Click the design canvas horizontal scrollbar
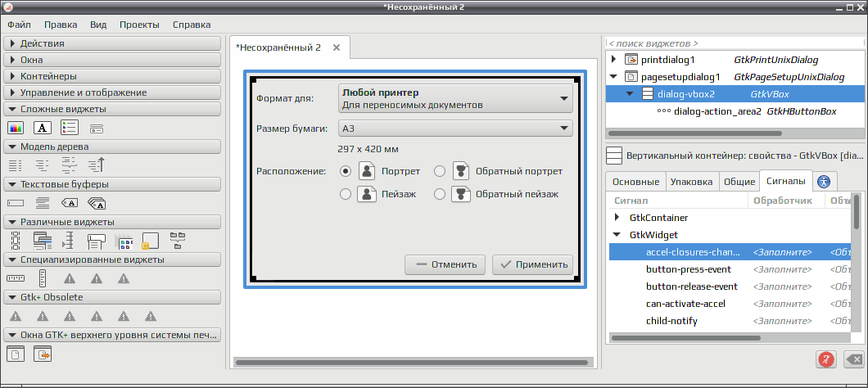The height and width of the screenshot is (388, 868). pos(411,363)
